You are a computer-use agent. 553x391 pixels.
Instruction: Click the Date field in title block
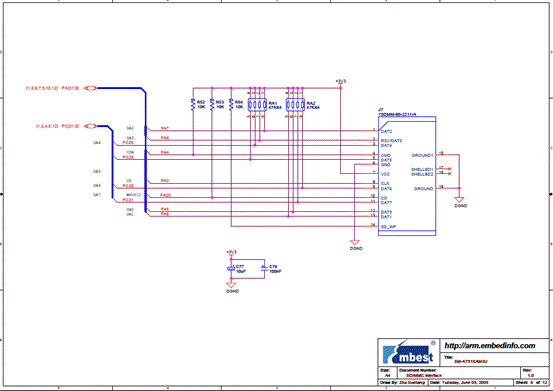click(x=470, y=383)
